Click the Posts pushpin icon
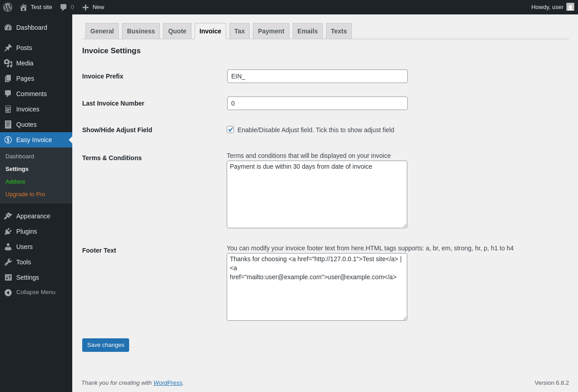This screenshot has height=392, width=578. 8,48
